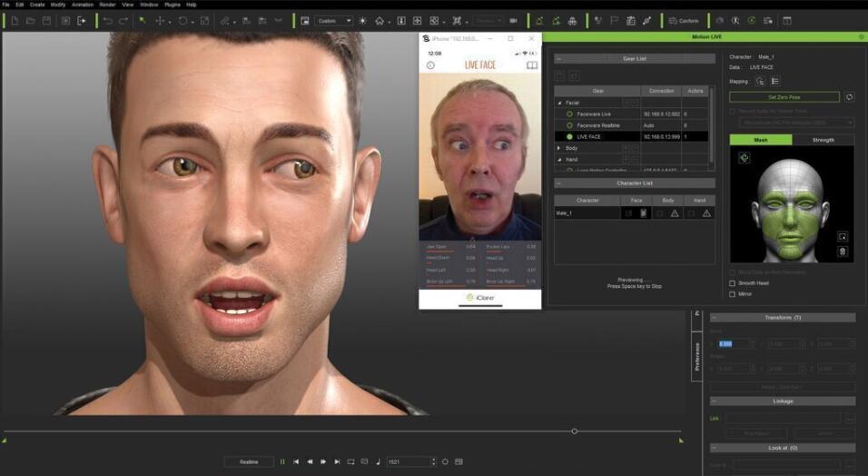The image size is (868, 476).
Task: Toggle the LIVE FACE gear connection indicator
Action: point(570,136)
